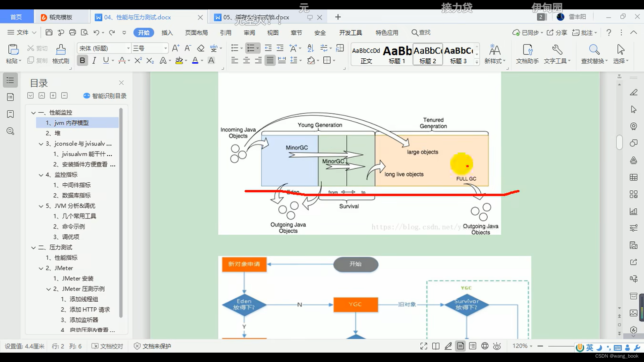Toggle page layout view in status bar
644x362 pixels.
[x=461, y=346]
